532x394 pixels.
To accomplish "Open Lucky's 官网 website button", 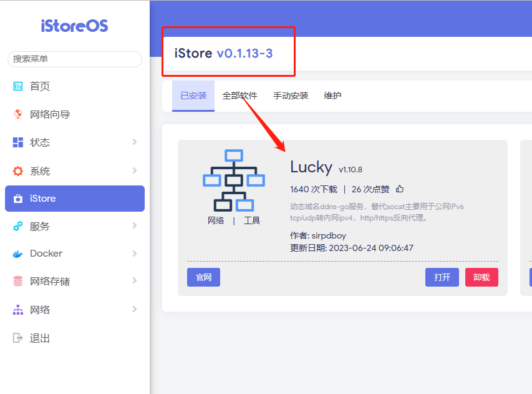I will (x=203, y=277).
